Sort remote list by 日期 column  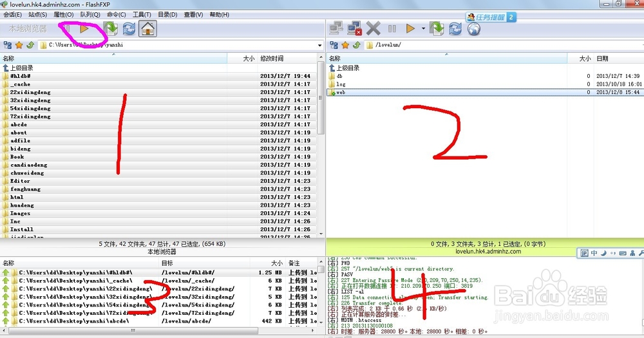(618, 59)
